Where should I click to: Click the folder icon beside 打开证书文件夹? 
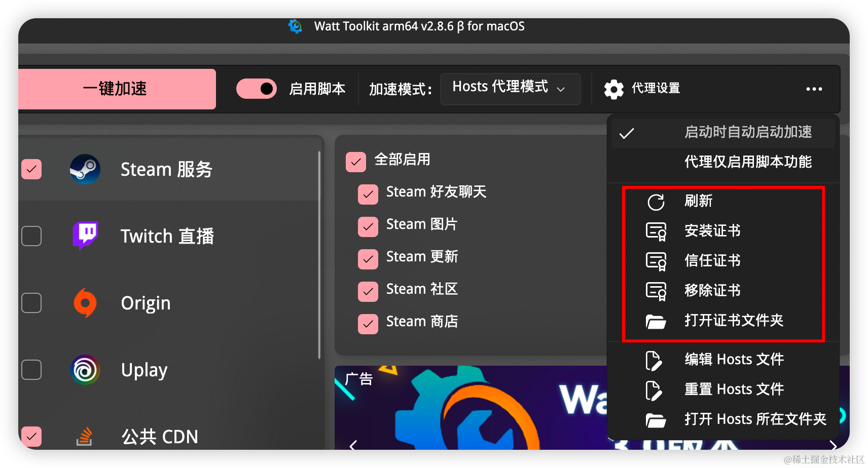point(656,321)
